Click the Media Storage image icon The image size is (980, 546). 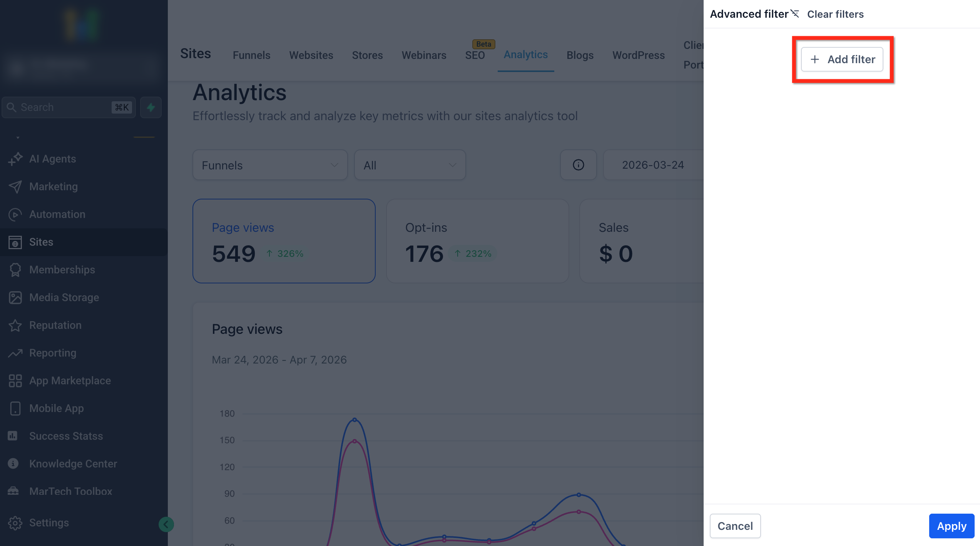pyautogui.click(x=15, y=298)
